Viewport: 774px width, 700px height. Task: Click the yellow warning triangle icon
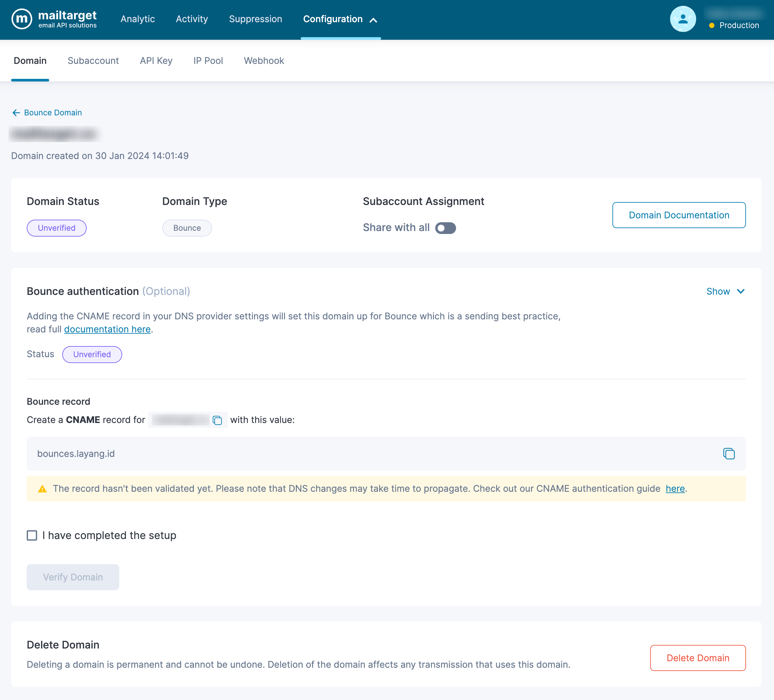[x=42, y=489]
